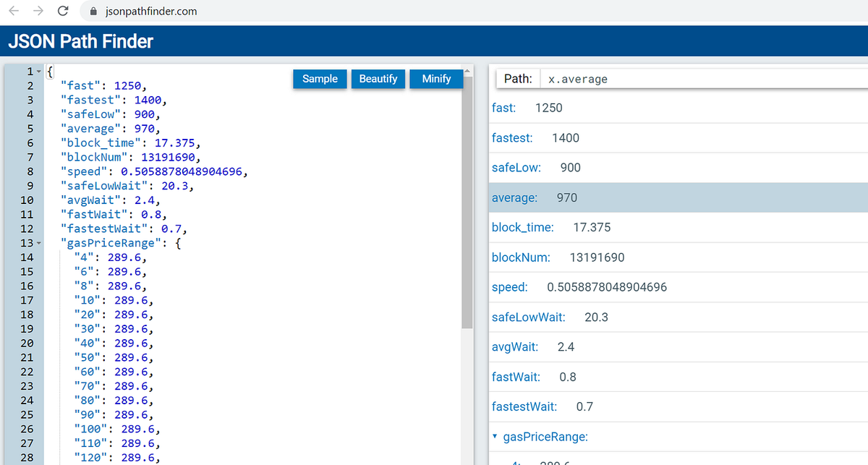Click the editor's vertical scrollbar thumb
868x465 pixels.
click(468, 202)
